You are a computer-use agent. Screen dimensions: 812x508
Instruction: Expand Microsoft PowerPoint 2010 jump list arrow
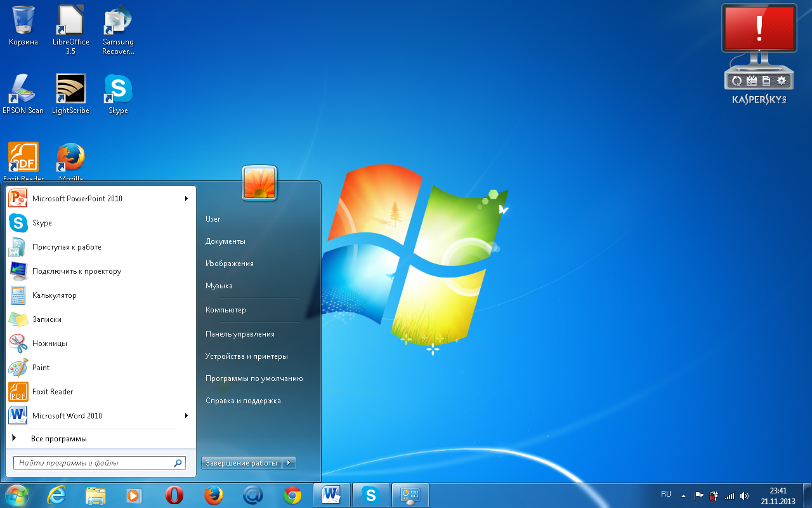(187, 198)
